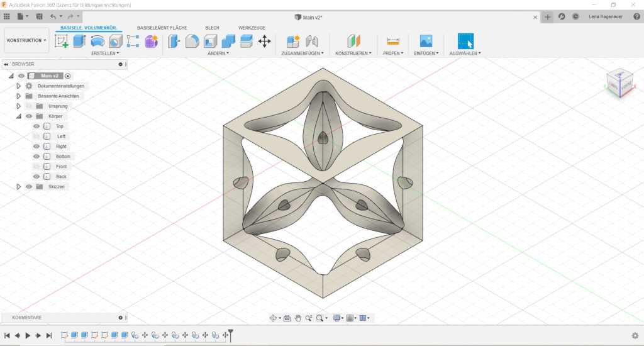Click the purple Create Form icon
The image size is (644, 346).
pos(151,41)
